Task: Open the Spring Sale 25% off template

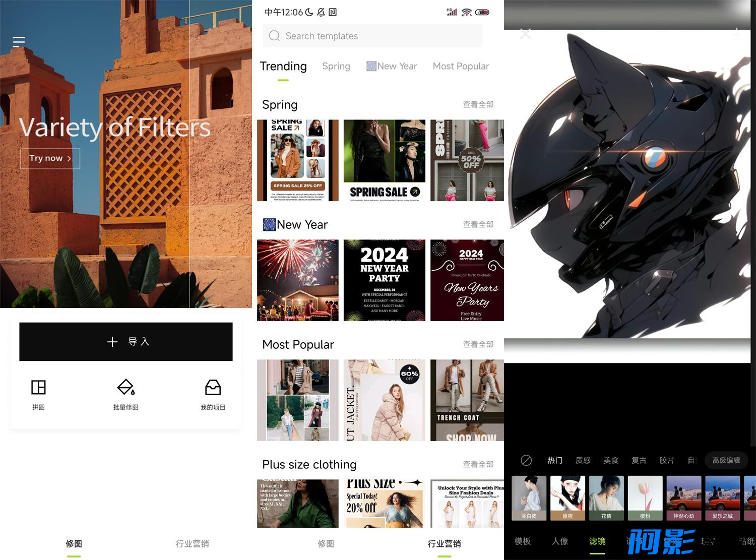Action: [298, 160]
